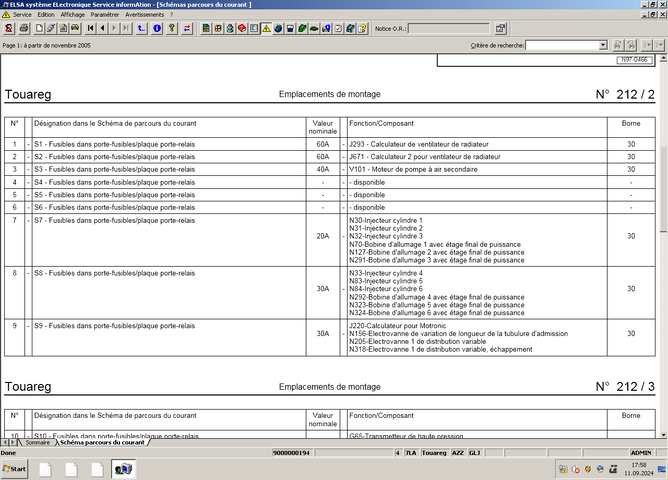Open the Service menu

coord(22,14)
